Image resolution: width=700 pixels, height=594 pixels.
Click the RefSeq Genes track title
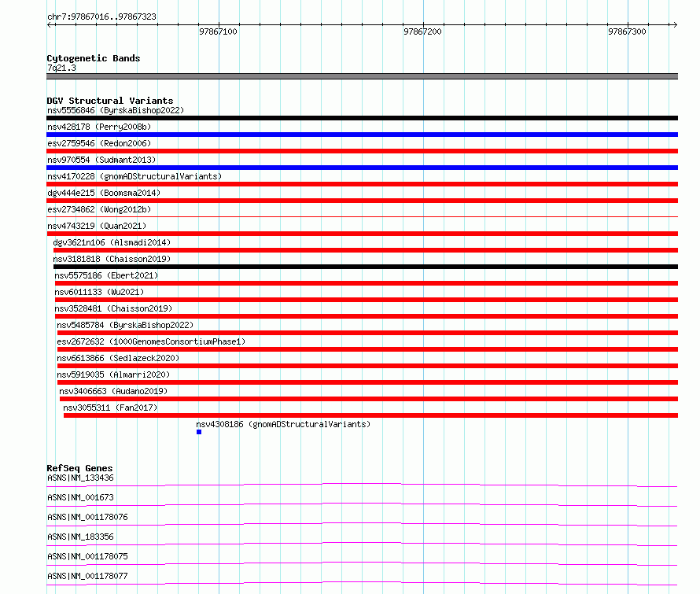[x=79, y=468]
